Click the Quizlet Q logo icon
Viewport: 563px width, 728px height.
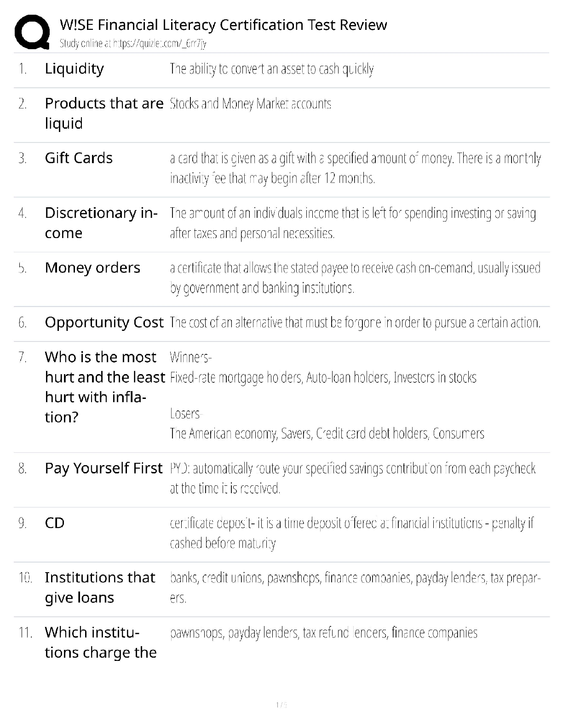(32, 32)
